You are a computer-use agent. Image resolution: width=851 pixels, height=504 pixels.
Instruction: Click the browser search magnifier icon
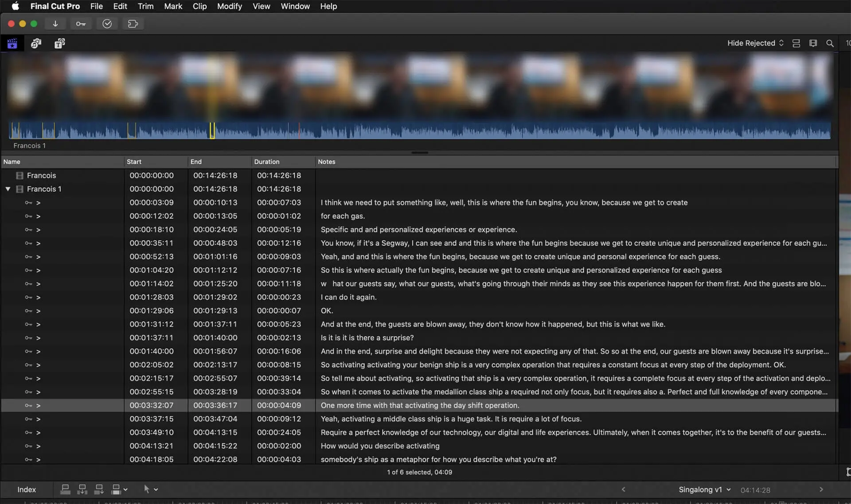click(830, 43)
